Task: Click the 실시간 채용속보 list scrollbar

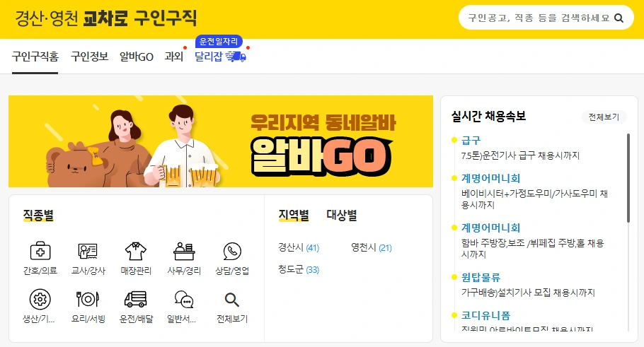Action: [628, 178]
